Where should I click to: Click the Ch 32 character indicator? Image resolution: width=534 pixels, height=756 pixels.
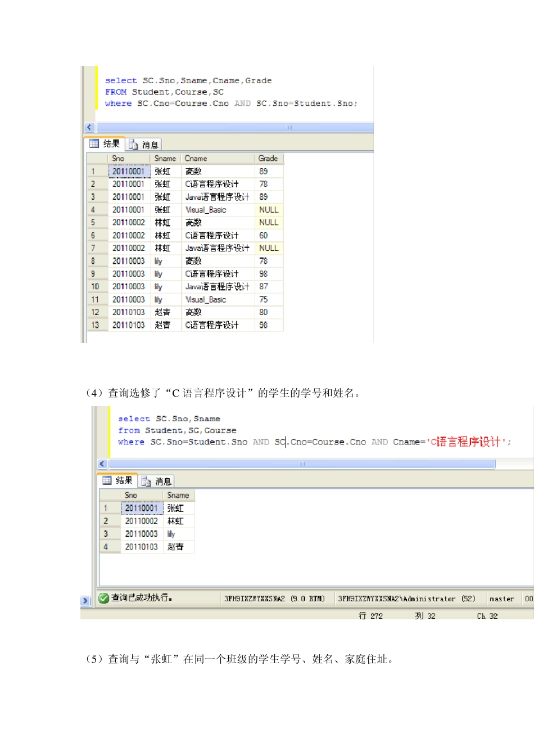pyautogui.click(x=487, y=616)
